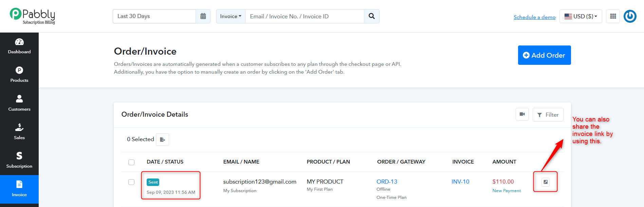The height and width of the screenshot is (207, 644).
Task: Focus the Email / Invoice No. search field
Action: click(x=305, y=16)
